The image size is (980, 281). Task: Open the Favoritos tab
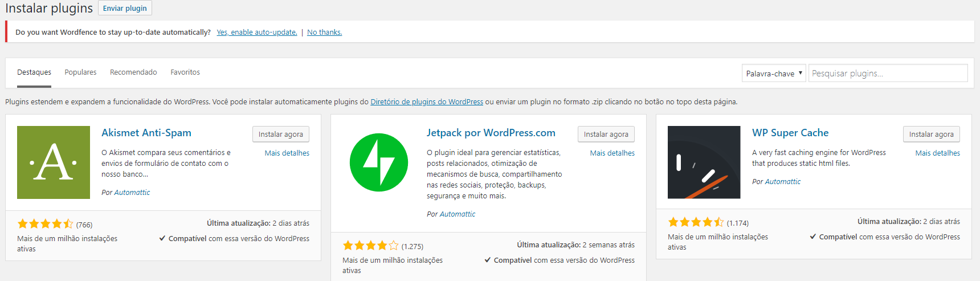[x=185, y=72]
